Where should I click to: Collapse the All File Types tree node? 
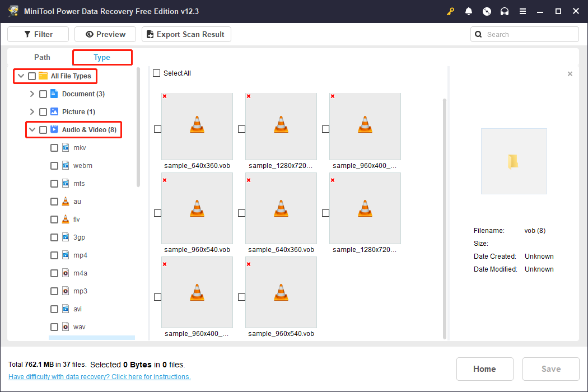click(21, 76)
